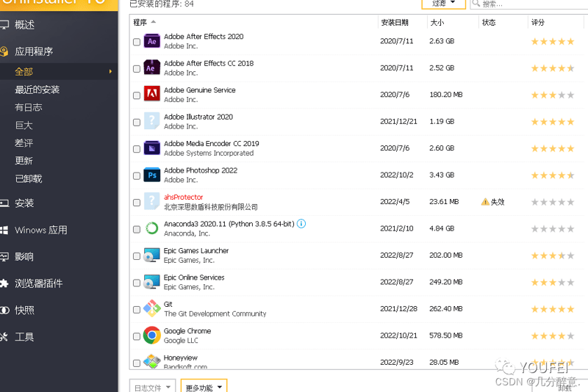
Task: Check the Epic Games Launcher checkbox
Action: pos(137,256)
